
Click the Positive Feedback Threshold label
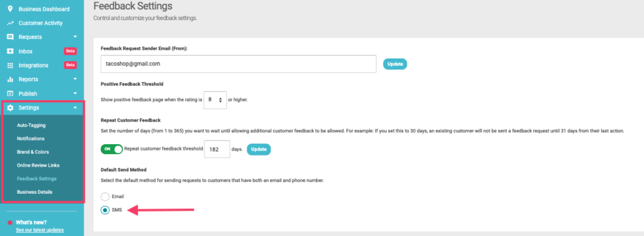point(132,84)
